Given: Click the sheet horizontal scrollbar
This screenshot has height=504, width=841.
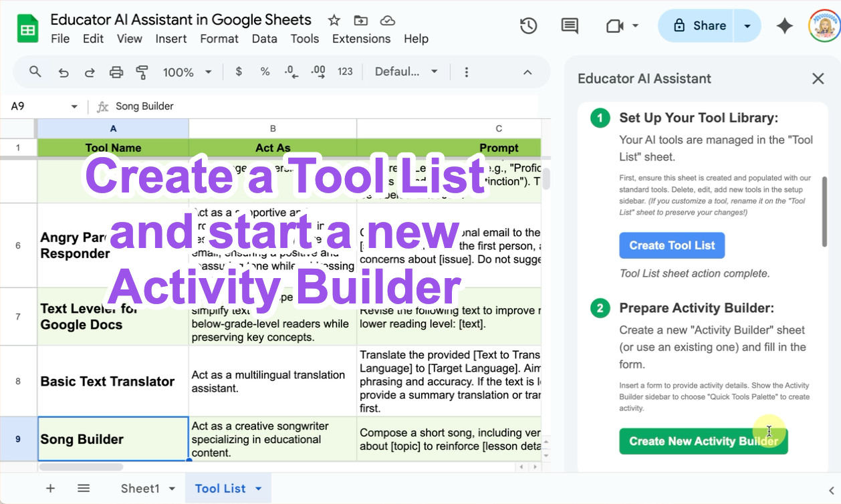Looking at the screenshot, I should point(81,467).
